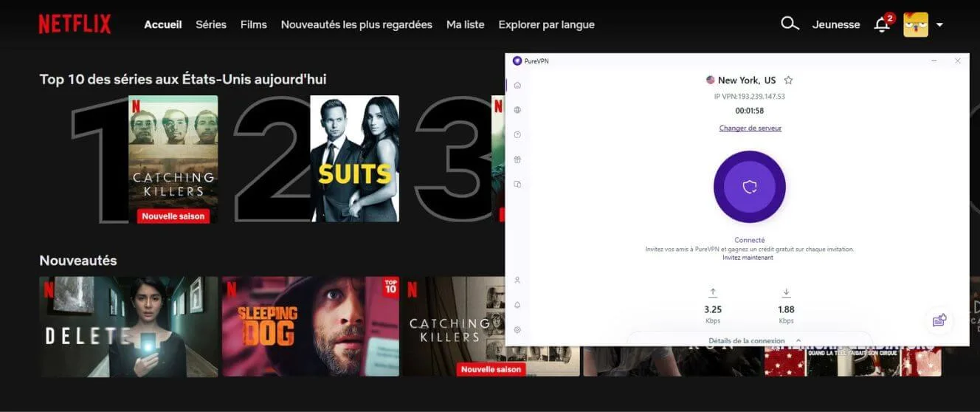The width and height of the screenshot is (980, 412).
Task: Open the Séries menu item
Action: (x=211, y=24)
